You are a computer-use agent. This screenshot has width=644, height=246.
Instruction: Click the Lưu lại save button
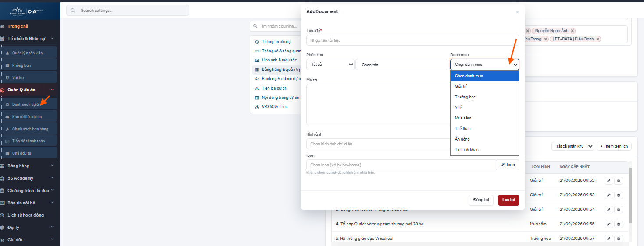(x=508, y=200)
